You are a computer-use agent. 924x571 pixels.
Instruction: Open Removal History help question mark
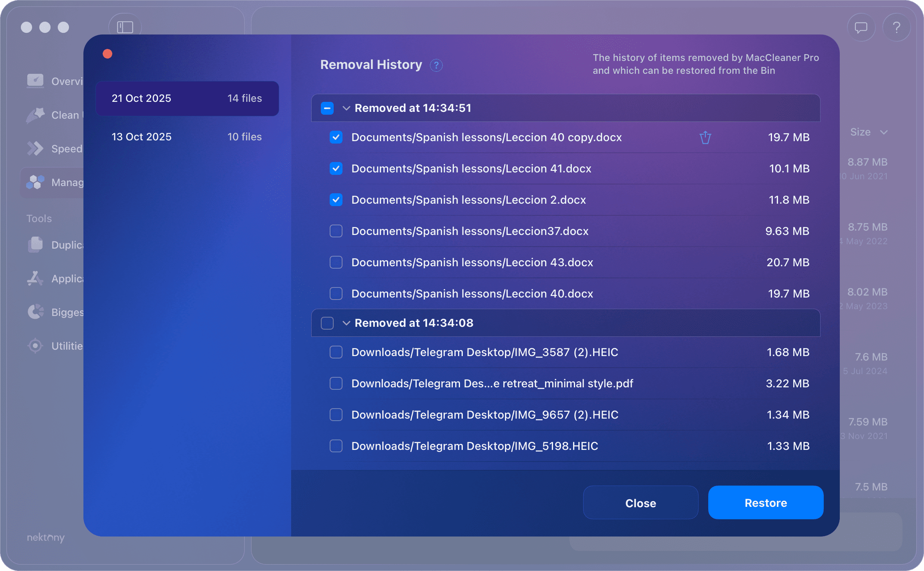[436, 65]
